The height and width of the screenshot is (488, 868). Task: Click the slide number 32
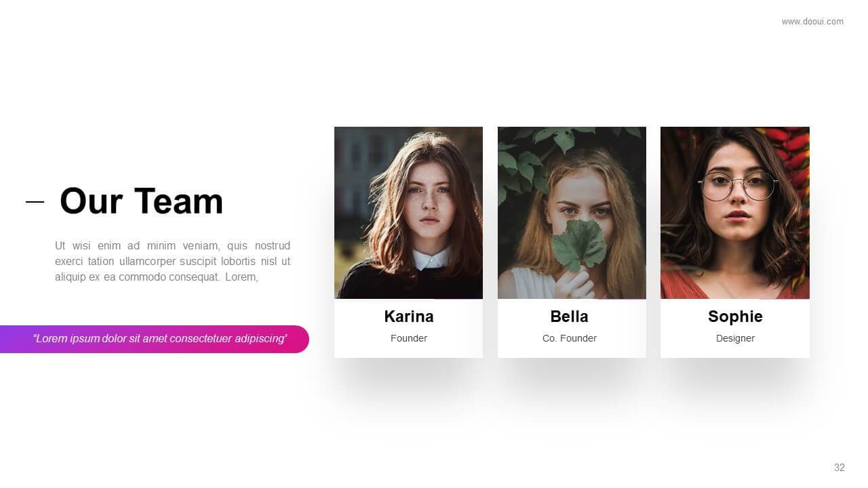[840, 468]
